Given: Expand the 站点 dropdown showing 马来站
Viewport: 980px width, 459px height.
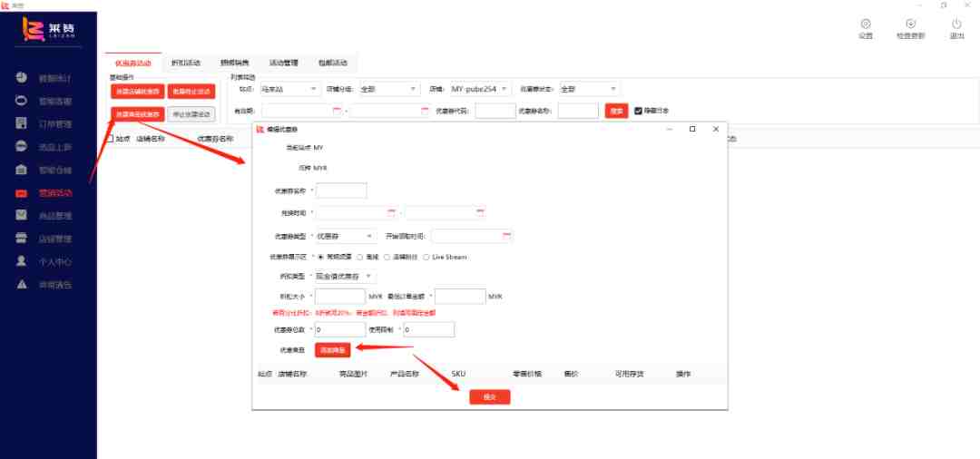Looking at the screenshot, I should (x=289, y=89).
